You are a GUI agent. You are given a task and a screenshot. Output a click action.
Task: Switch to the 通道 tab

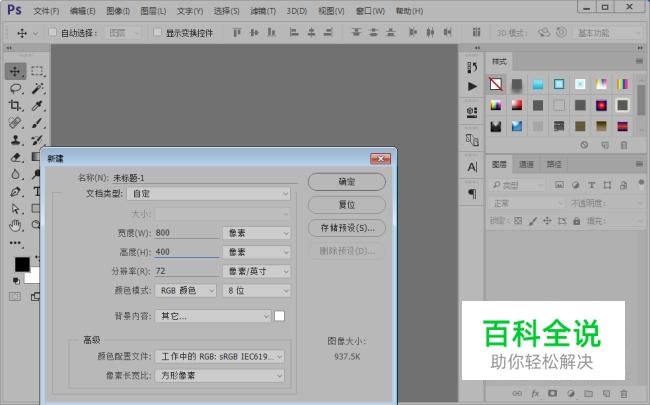point(526,165)
